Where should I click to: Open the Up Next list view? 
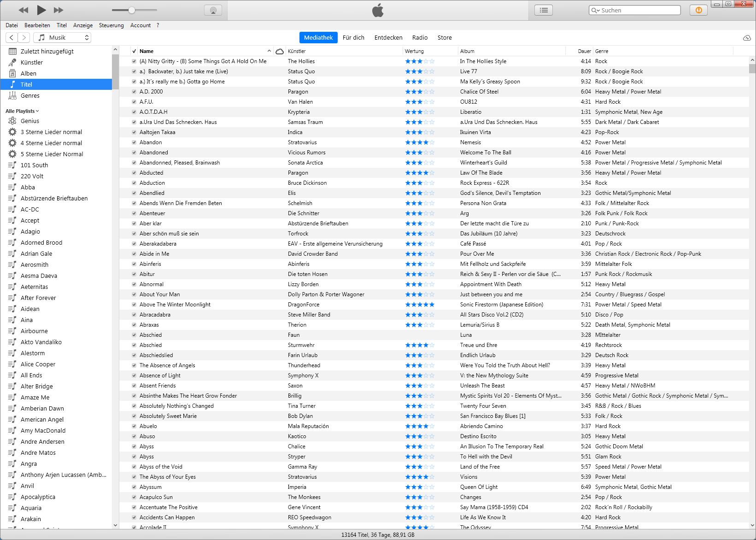coord(544,10)
